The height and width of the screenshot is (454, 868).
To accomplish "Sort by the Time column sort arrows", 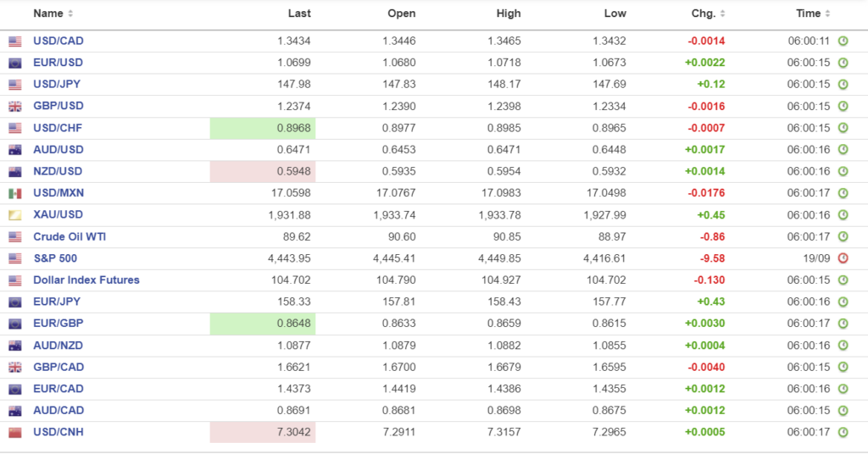I will point(828,14).
